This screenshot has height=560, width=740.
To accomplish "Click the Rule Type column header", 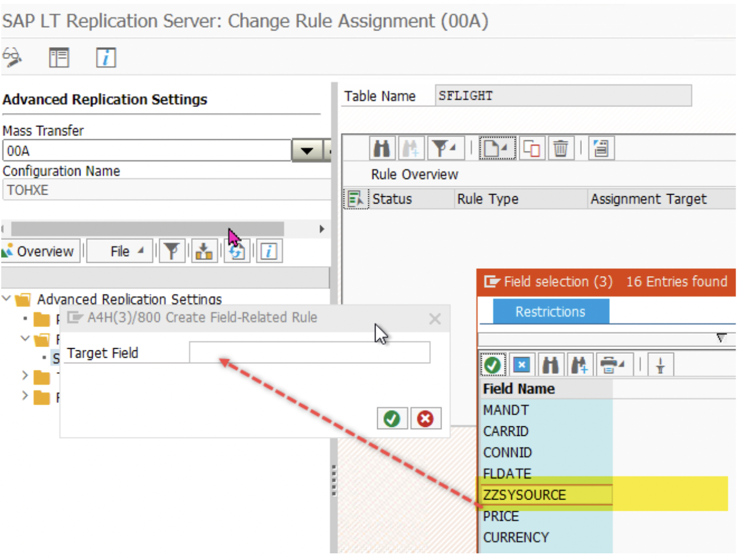I will (x=520, y=198).
